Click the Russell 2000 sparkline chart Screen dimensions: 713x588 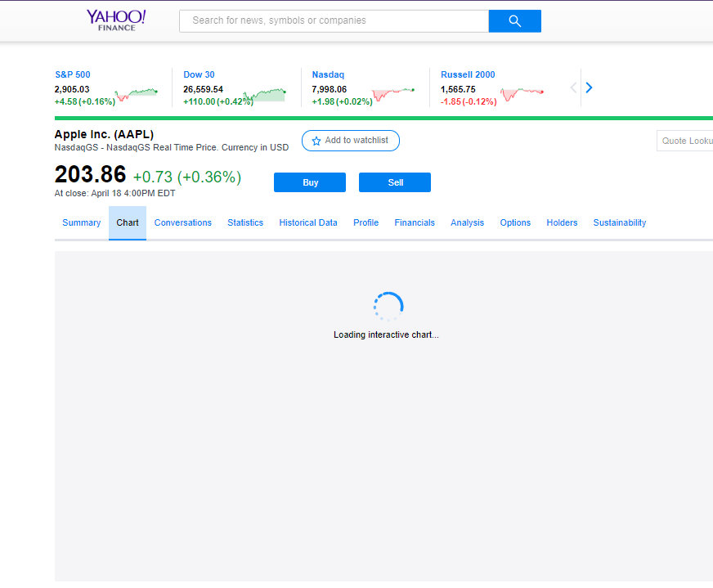click(x=522, y=94)
